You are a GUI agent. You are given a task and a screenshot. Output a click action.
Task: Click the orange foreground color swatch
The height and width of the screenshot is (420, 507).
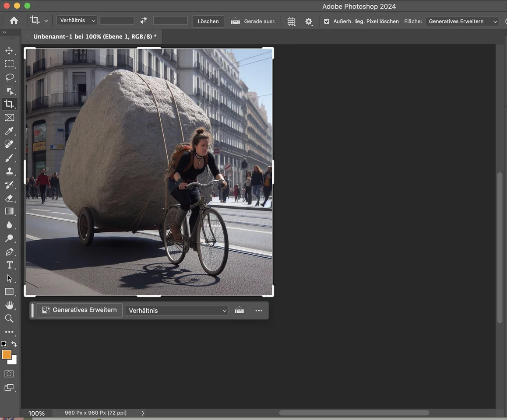(x=7, y=355)
